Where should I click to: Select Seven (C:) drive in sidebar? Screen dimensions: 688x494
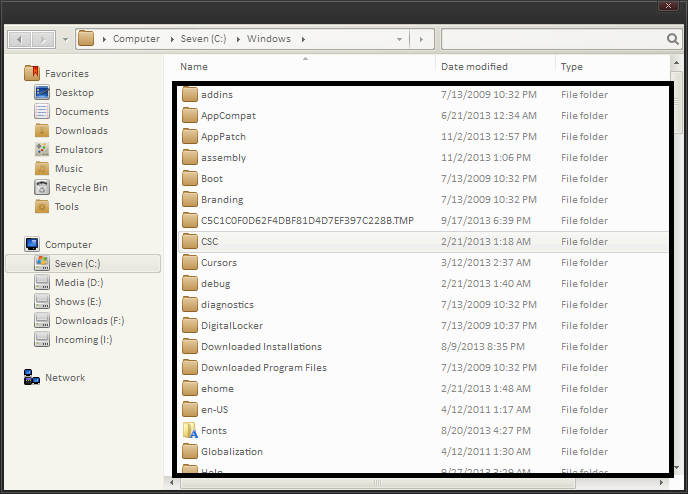coord(83,264)
